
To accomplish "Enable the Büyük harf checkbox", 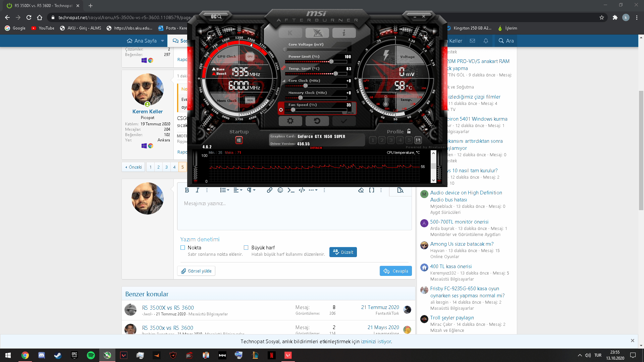I will pyautogui.click(x=246, y=248).
